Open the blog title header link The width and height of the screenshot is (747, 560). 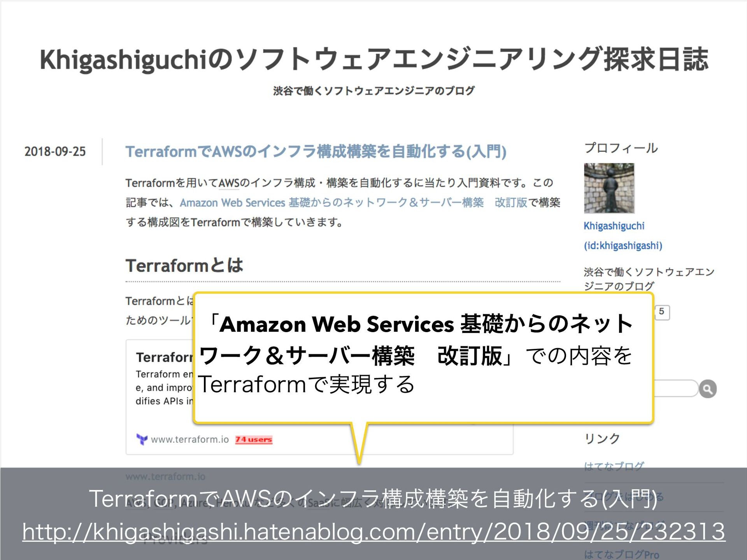click(x=374, y=59)
